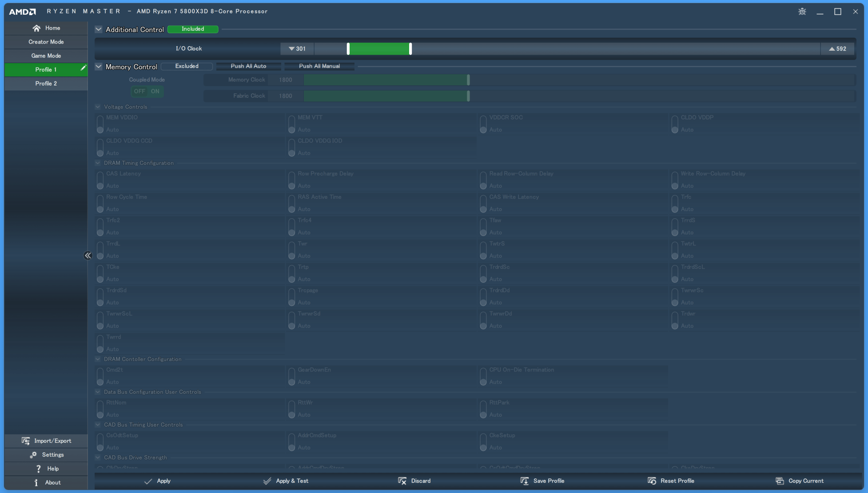Collapse the Memory Control section
The width and height of the screenshot is (868, 493).
[x=99, y=67]
